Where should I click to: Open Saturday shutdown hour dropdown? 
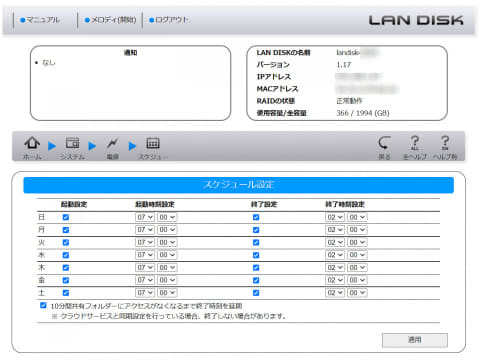(x=335, y=293)
